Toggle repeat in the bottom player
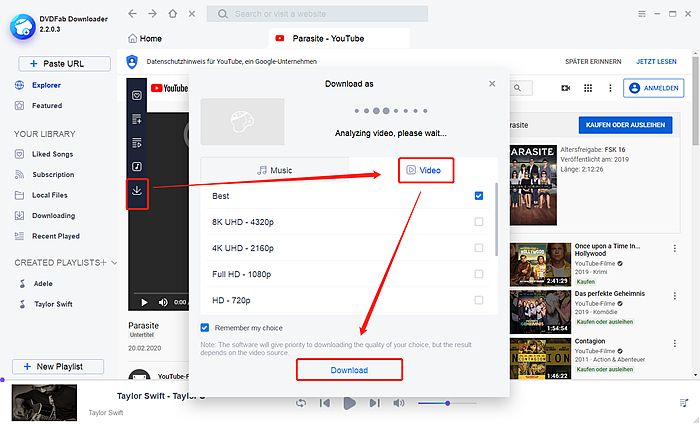700x424 pixels. pyautogui.click(x=301, y=403)
